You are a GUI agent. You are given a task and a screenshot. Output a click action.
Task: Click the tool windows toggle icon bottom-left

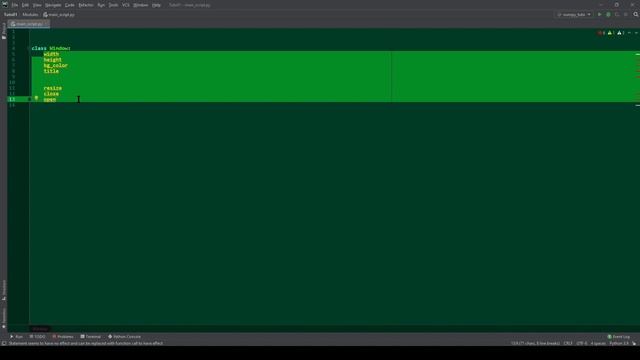4,343
